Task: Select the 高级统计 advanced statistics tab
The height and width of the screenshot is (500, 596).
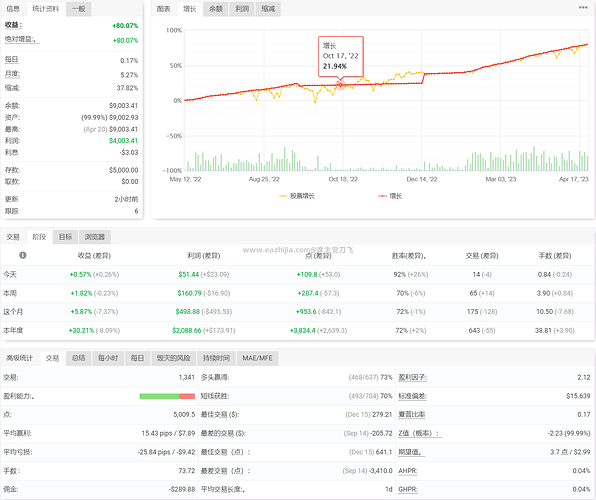Action: click(x=19, y=358)
